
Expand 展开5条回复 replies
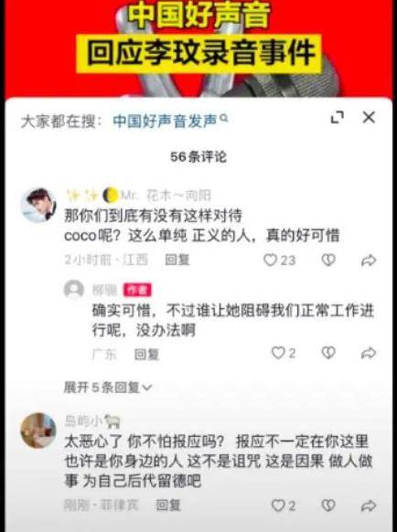tap(108, 388)
